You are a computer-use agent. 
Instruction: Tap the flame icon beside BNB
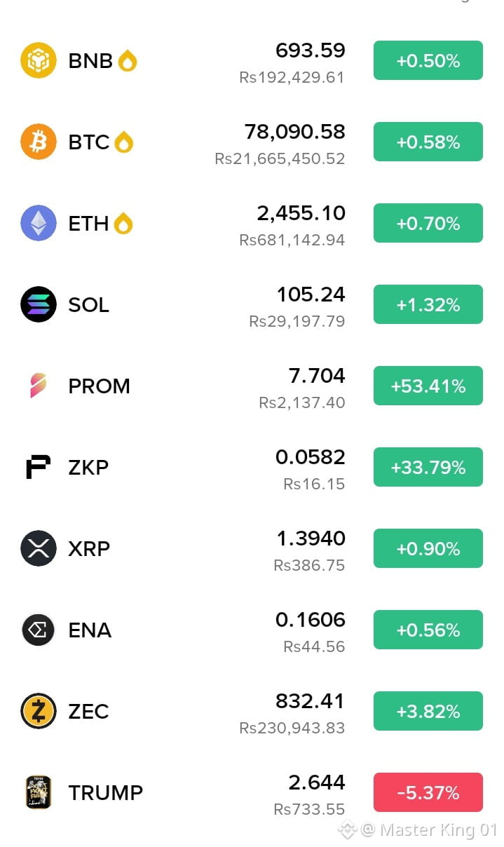click(127, 61)
